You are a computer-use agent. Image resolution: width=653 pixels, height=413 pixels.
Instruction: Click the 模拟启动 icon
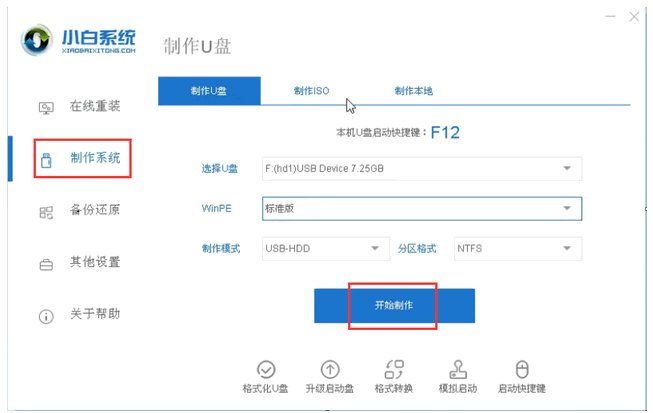pos(458,369)
